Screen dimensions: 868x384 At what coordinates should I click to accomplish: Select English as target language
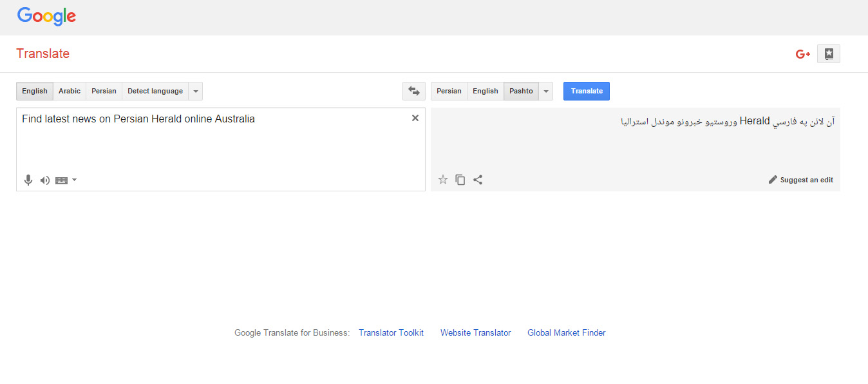pos(486,91)
